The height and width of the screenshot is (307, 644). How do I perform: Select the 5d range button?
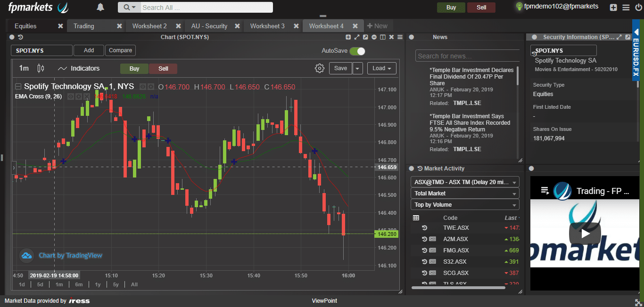[40, 284]
